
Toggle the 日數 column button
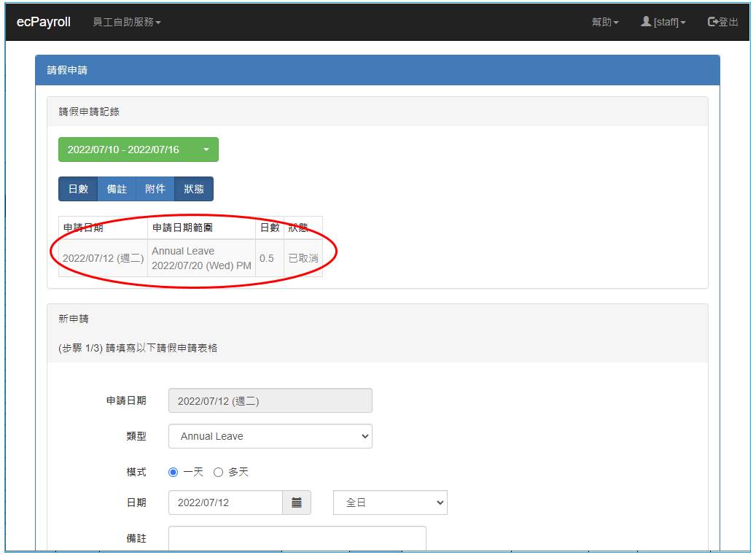point(78,189)
